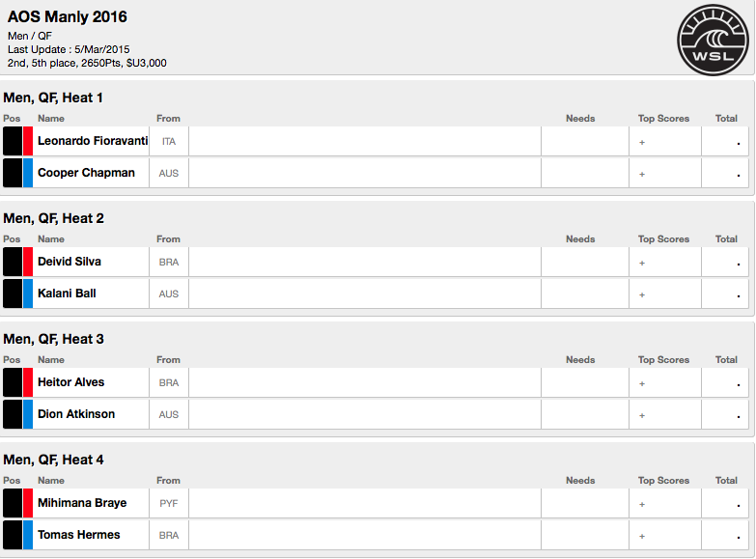Image resolution: width=756 pixels, height=559 pixels.
Task: Click the Men, QF, Heat 1 header
Action: point(53,98)
